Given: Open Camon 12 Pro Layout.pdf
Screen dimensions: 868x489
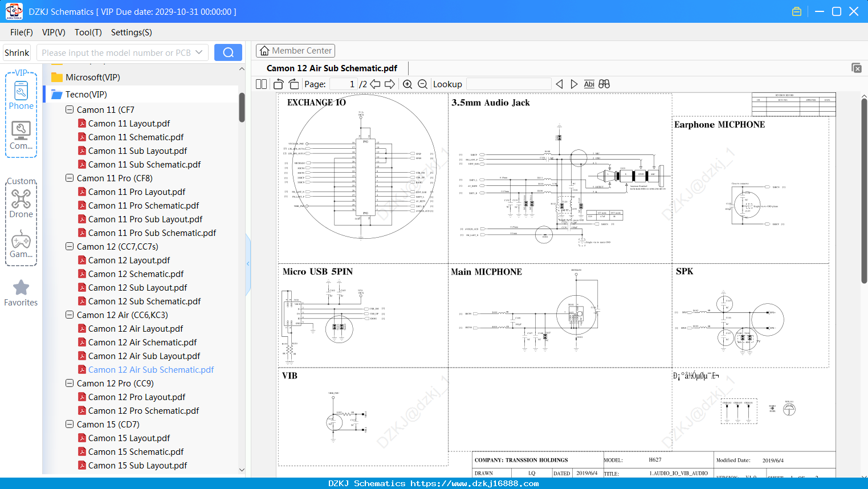Looking at the screenshot, I should tap(137, 397).
